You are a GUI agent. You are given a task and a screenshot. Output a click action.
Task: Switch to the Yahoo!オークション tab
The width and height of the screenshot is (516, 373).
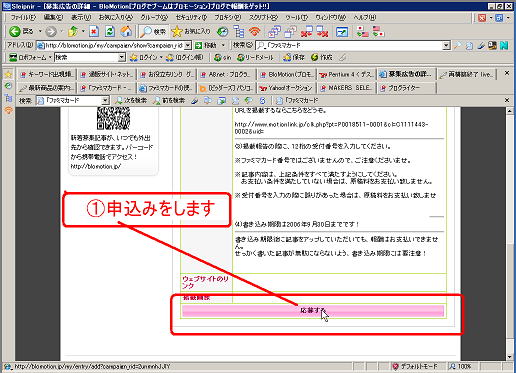point(286,88)
